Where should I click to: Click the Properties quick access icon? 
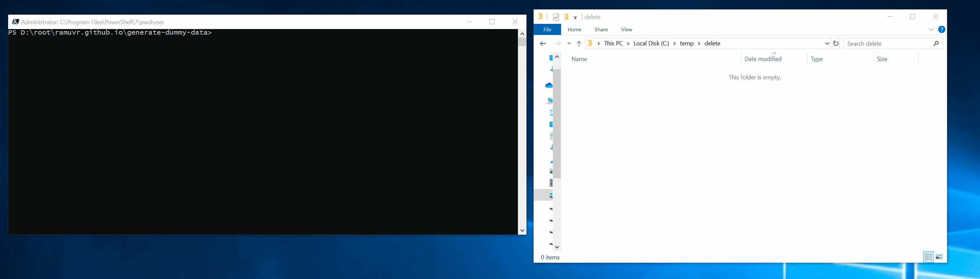tap(556, 17)
